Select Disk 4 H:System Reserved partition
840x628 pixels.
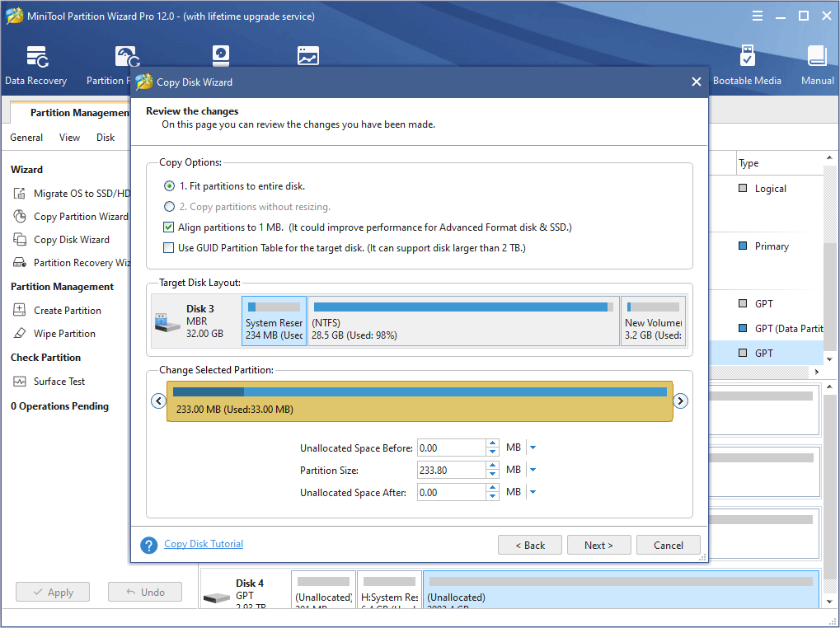click(x=389, y=589)
